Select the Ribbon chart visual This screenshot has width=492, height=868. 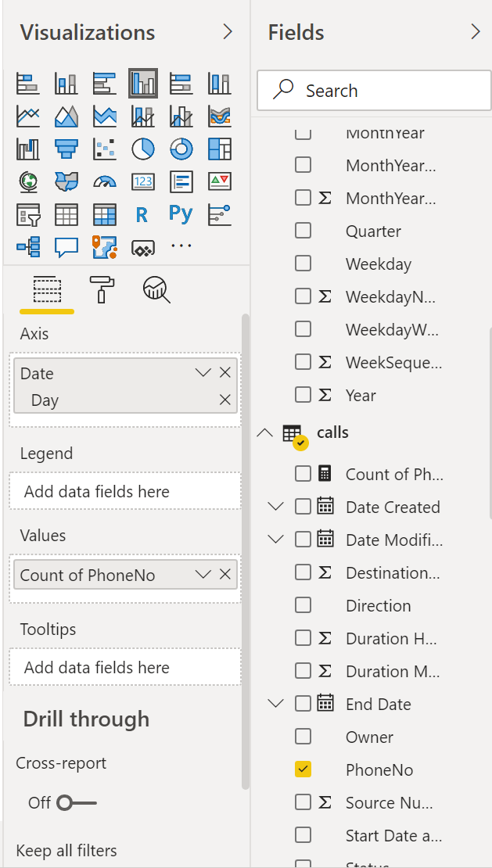point(220,117)
